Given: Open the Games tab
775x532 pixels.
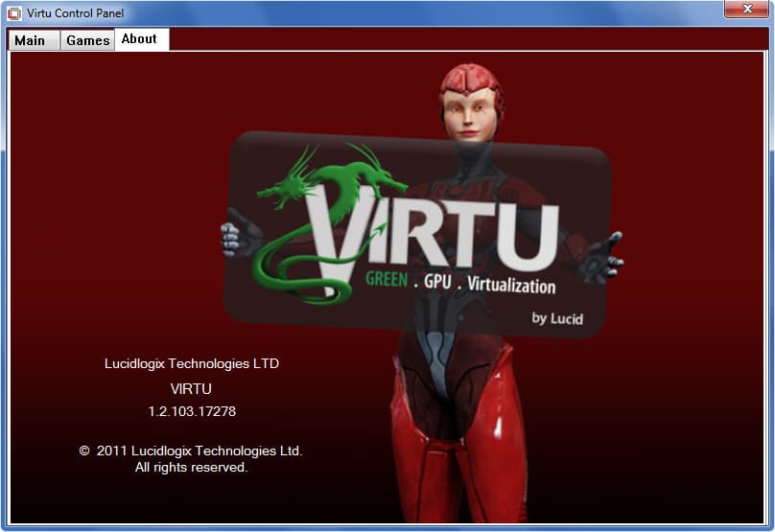Looking at the screenshot, I should click(87, 40).
